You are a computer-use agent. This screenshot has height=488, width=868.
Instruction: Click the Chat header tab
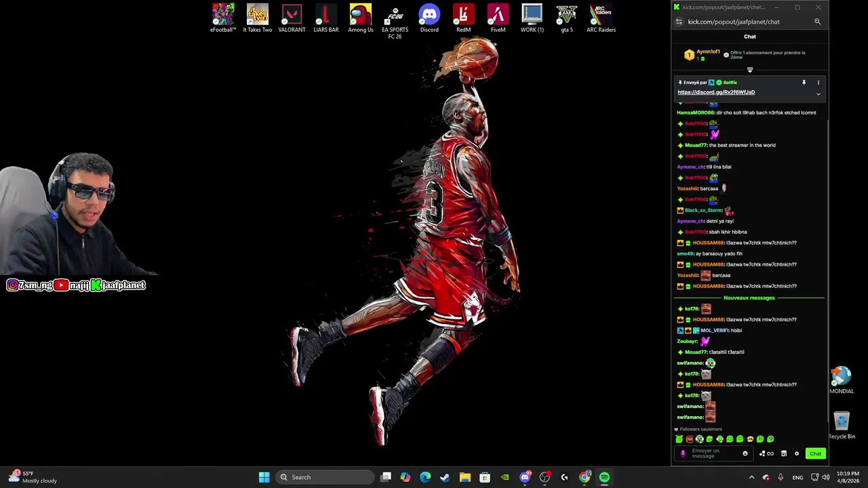point(750,37)
